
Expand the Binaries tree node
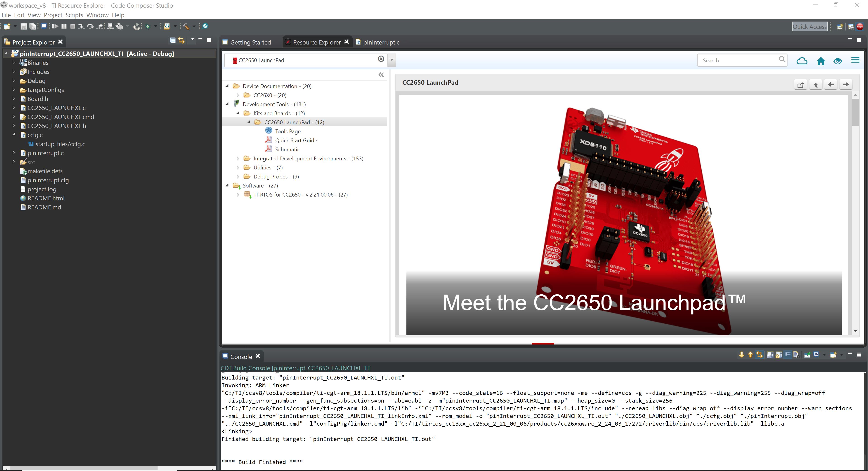point(14,62)
